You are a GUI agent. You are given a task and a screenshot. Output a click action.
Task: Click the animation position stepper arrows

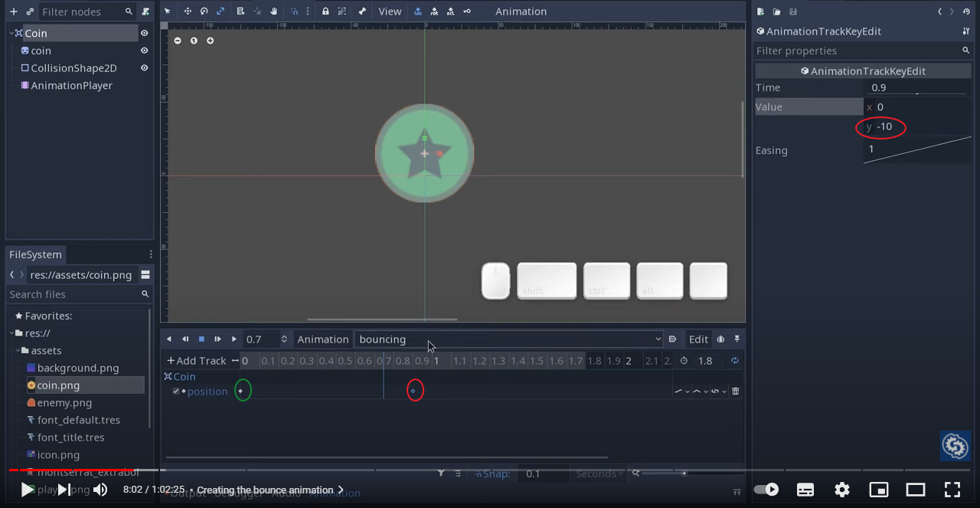284,339
